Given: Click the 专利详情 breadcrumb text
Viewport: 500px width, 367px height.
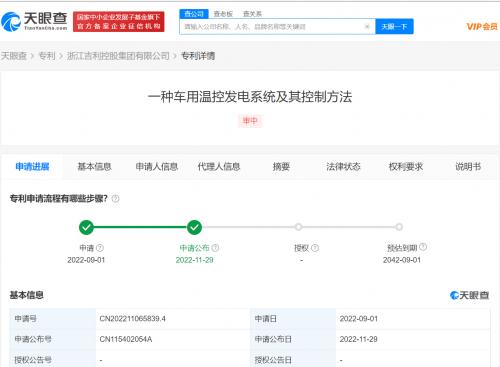Looking at the screenshot, I should [x=198, y=56].
